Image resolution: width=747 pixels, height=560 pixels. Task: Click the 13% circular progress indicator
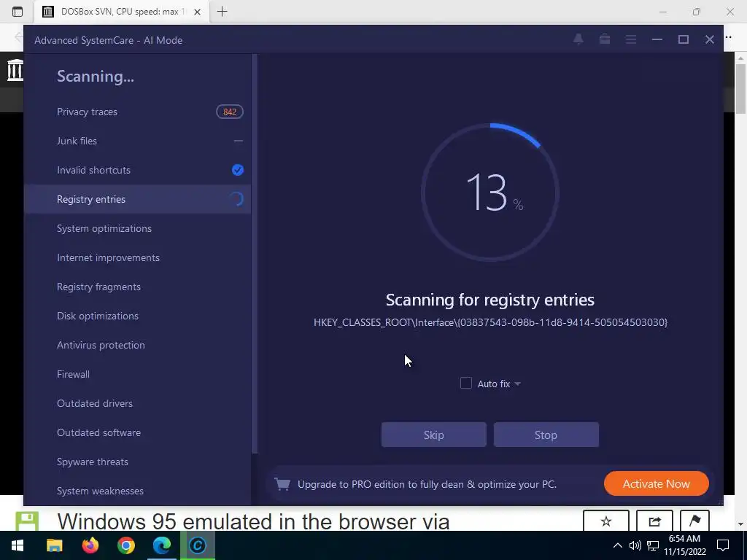(490, 192)
